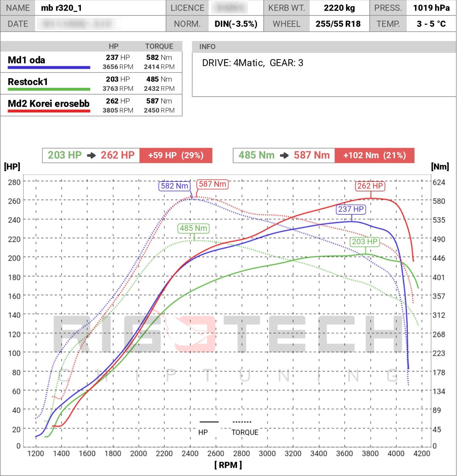The width and height of the screenshot is (457, 476).
Task: Click '587 Nm' in the Md2 Korei erosebb row
Action: (x=159, y=101)
